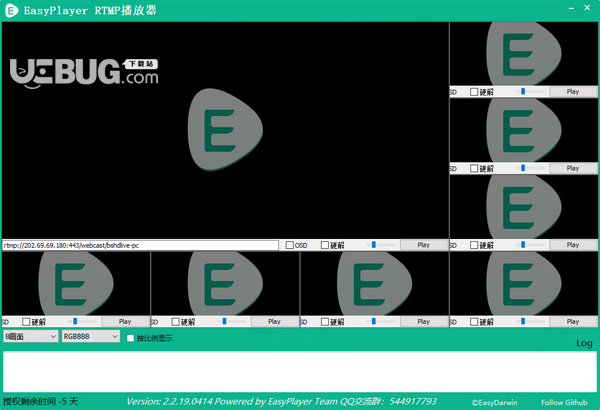Close the EasyPlayer RTMP window

[587, 8]
